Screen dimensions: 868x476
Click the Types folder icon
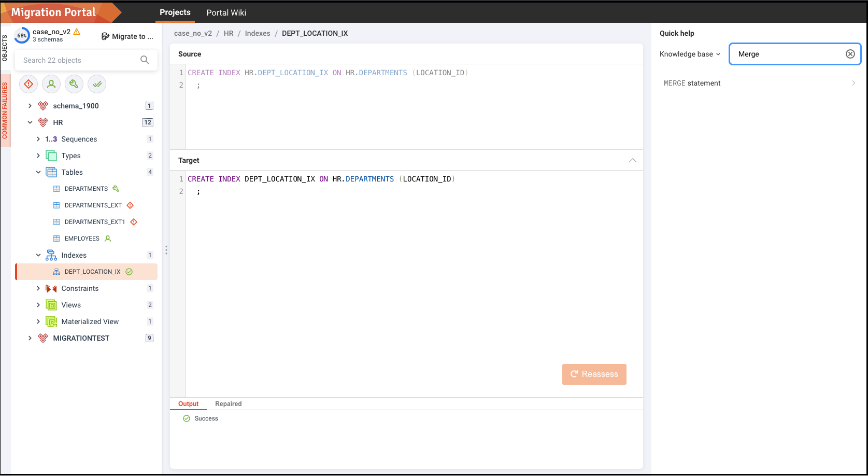51,156
